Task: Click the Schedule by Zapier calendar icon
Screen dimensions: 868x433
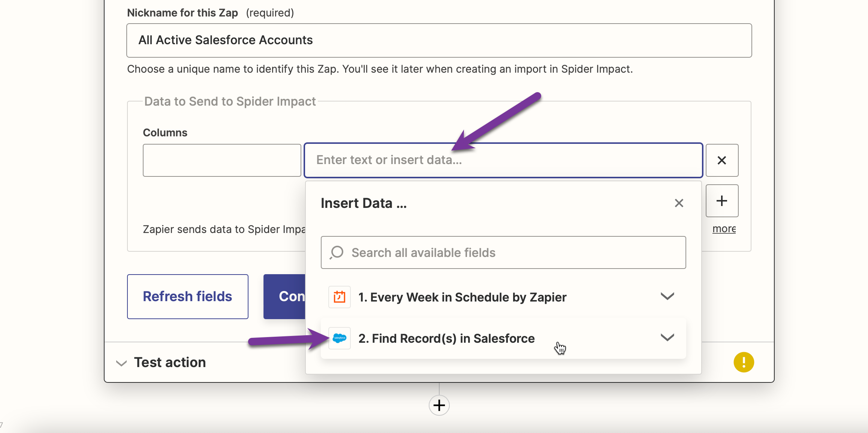Action: click(340, 297)
